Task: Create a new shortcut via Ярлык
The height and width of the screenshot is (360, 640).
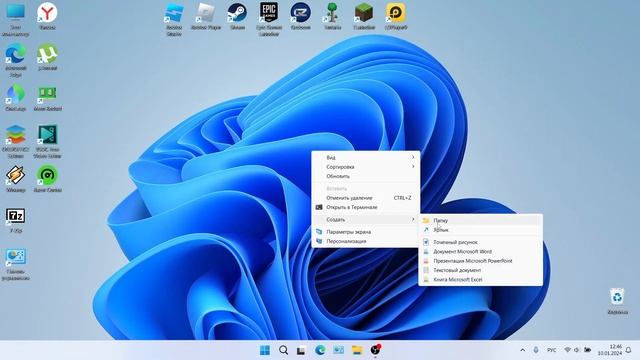Action: [481, 230]
